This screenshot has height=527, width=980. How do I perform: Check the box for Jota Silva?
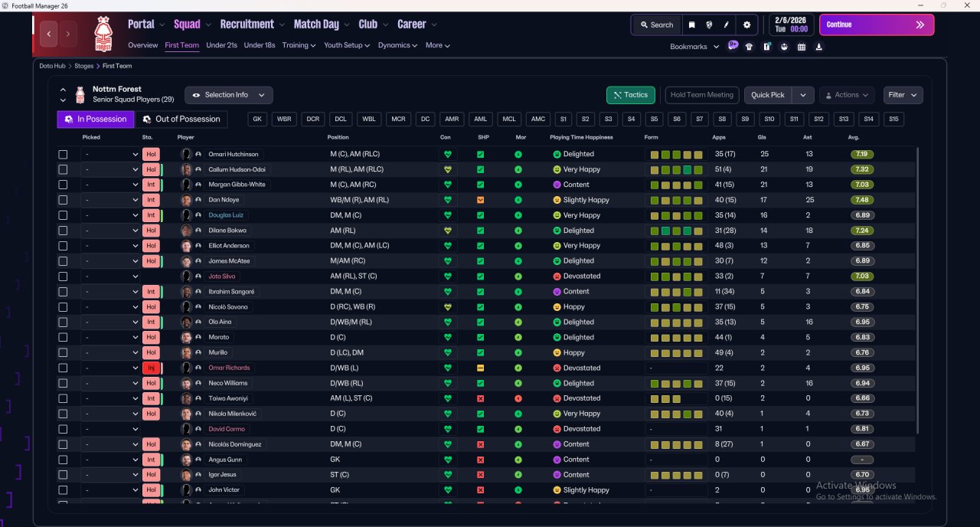[x=63, y=277]
